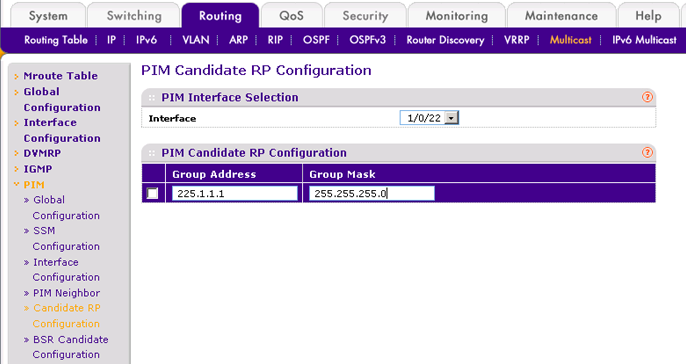
Task: Open the Help tab
Action: (x=648, y=16)
